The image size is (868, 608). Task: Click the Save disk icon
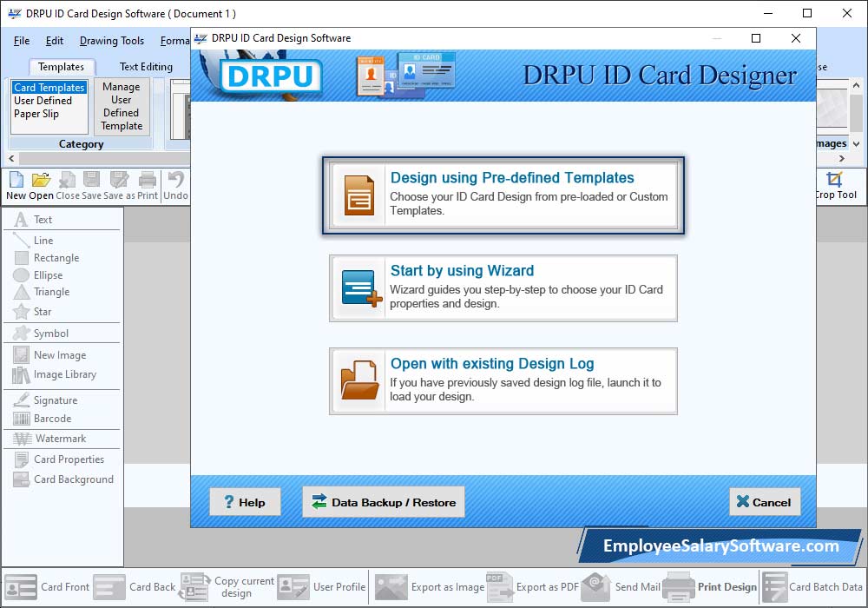tap(91, 180)
